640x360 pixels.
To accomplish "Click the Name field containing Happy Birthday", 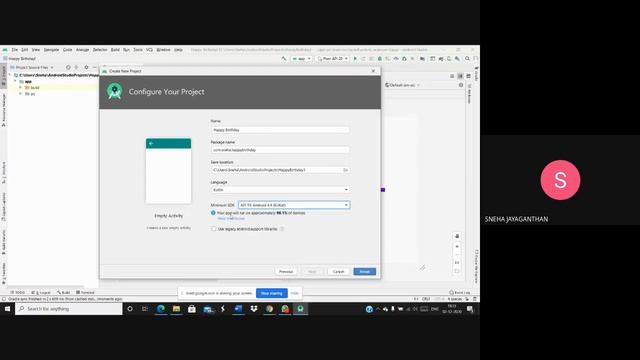I will pos(280,130).
